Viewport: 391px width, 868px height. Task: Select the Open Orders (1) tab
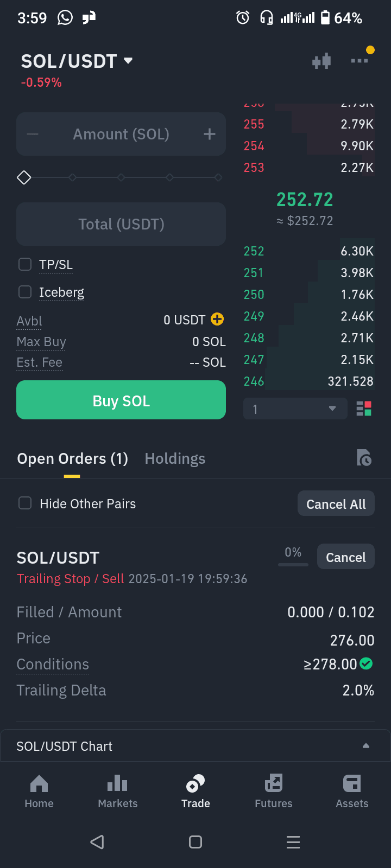point(72,459)
